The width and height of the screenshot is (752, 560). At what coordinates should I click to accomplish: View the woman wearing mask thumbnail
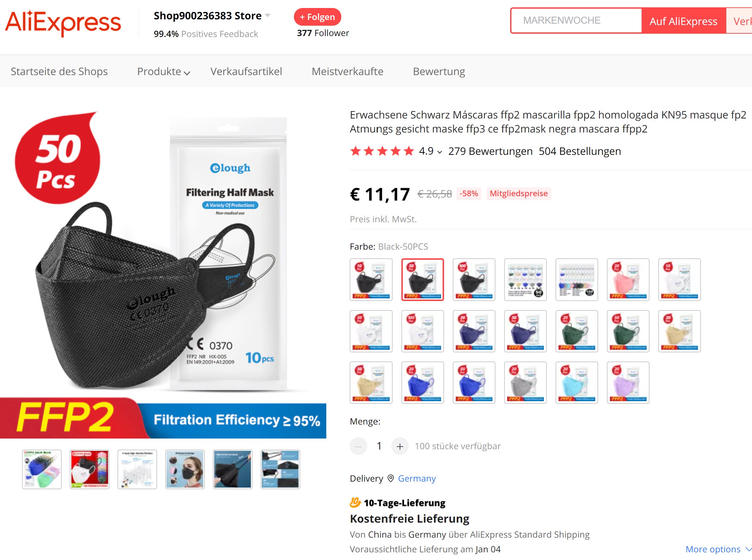click(x=185, y=469)
